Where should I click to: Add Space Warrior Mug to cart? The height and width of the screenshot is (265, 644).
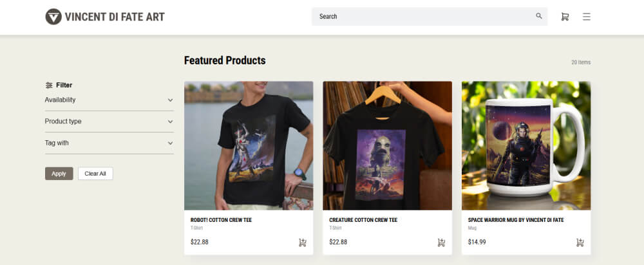click(580, 242)
